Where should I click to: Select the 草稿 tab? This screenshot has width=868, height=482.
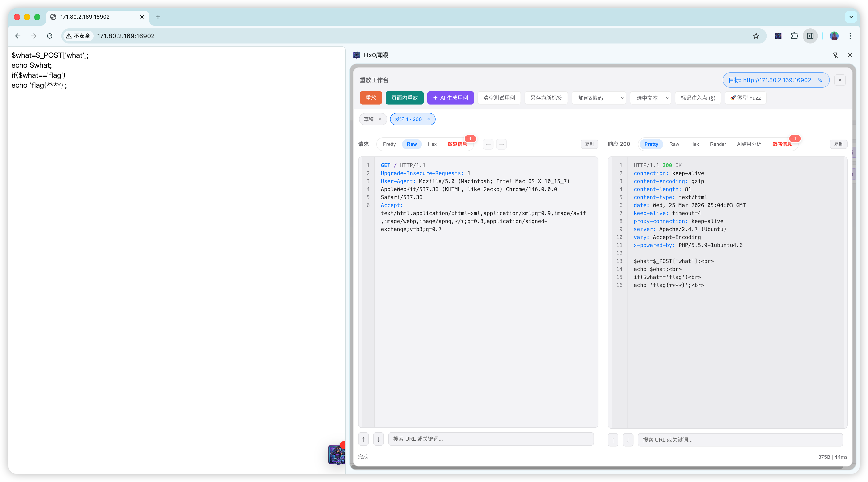369,119
